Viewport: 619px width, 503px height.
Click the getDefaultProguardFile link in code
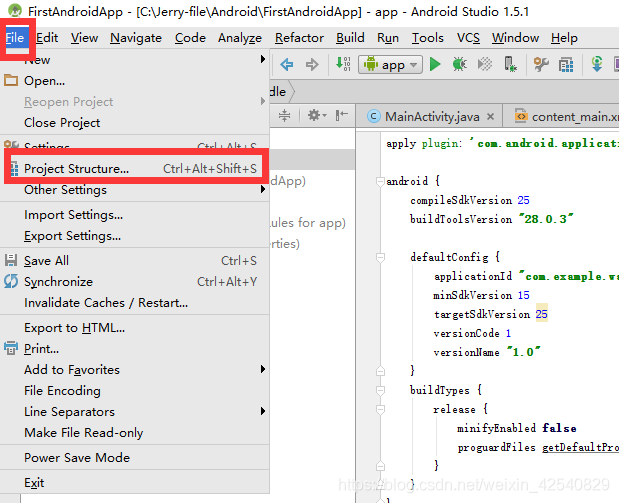pos(580,447)
